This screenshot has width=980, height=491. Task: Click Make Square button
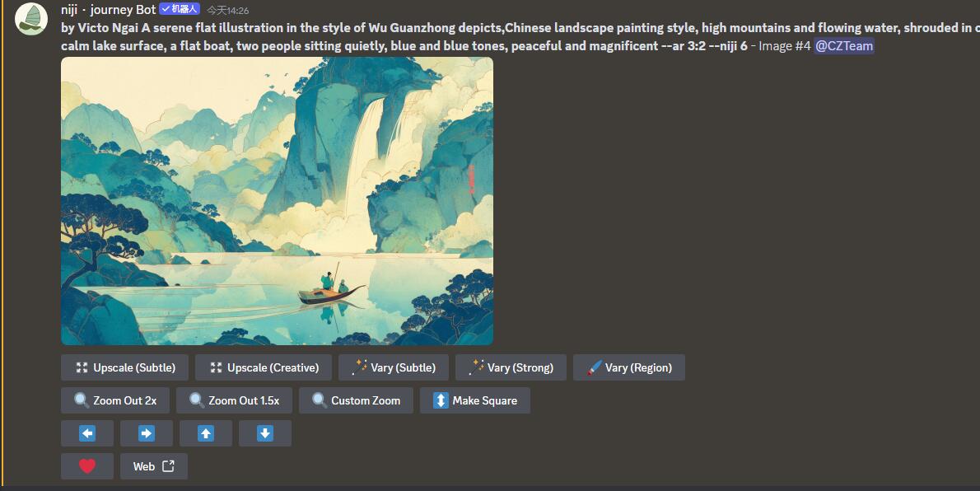click(x=475, y=400)
